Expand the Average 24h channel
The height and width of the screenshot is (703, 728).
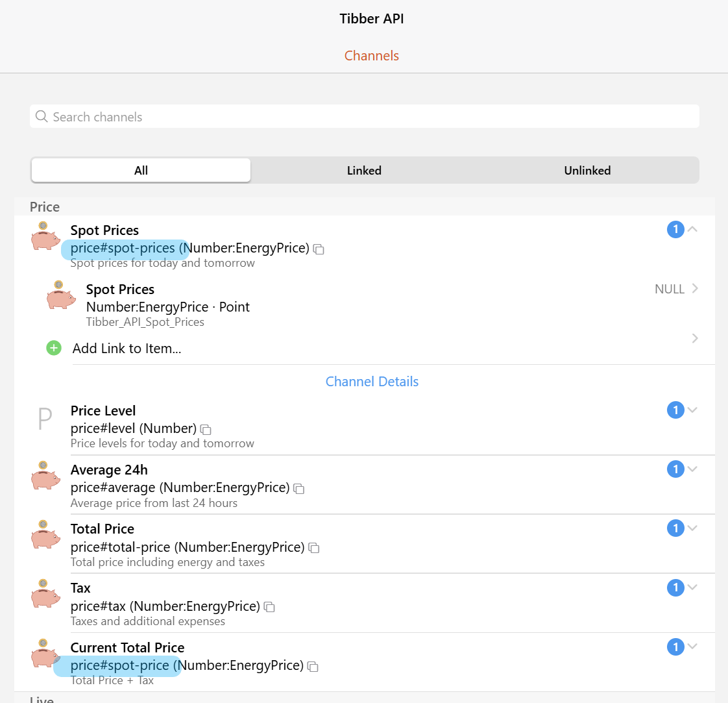693,469
